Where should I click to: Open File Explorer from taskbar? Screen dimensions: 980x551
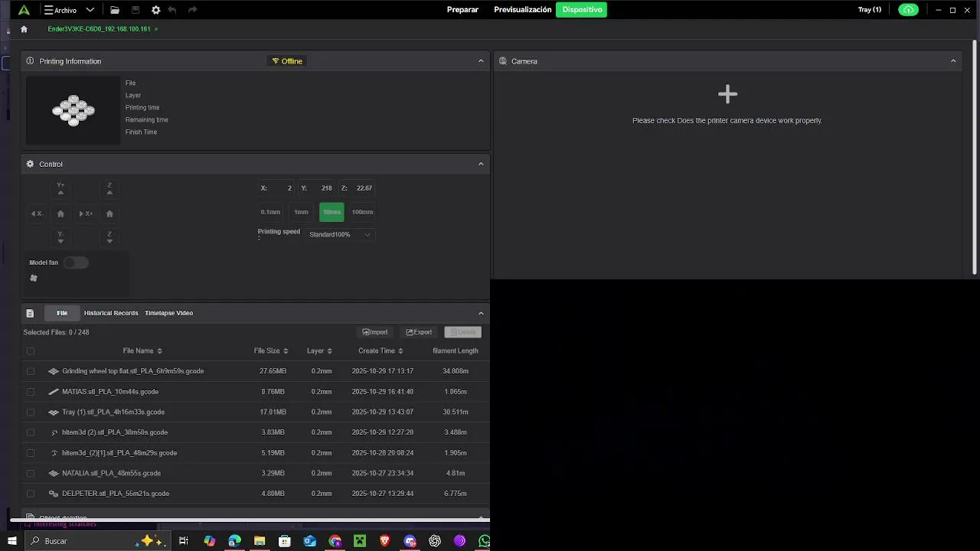coord(260,541)
